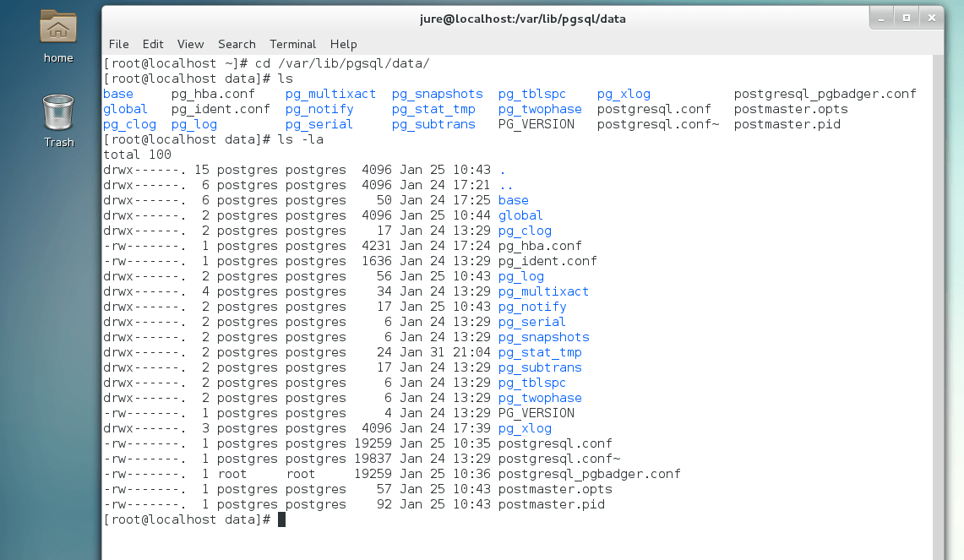Image resolution: width=964 pixels, height=560 pixels.
Task: Open the View menu
Action: coord(190,44)
